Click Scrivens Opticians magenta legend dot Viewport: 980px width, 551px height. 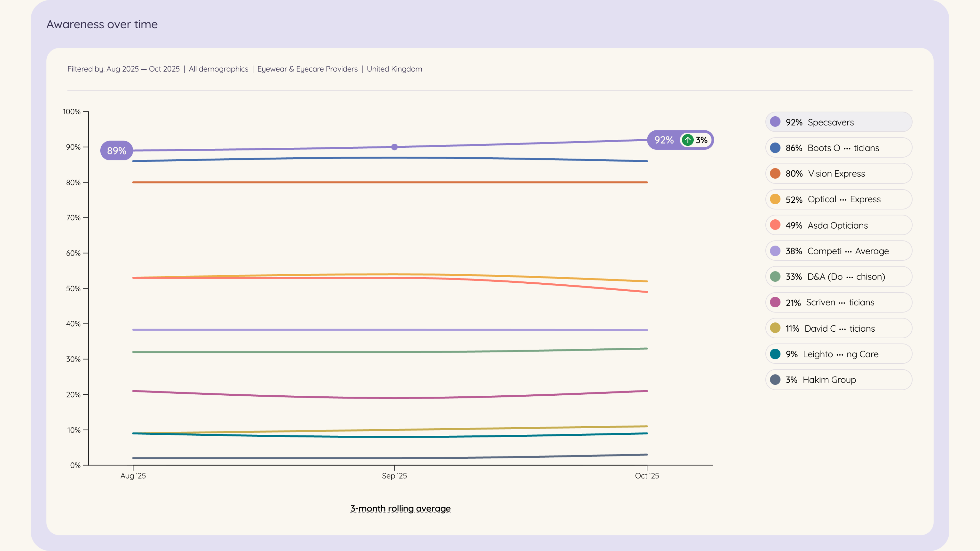tap(775, 302)
